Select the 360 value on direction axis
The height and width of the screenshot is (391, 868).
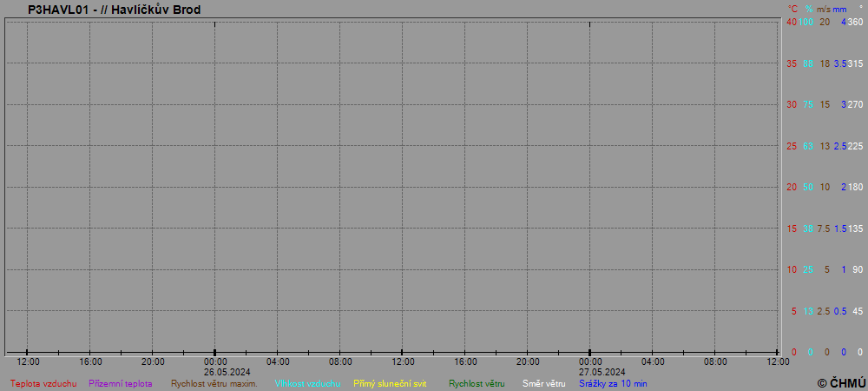coord(855,23)
